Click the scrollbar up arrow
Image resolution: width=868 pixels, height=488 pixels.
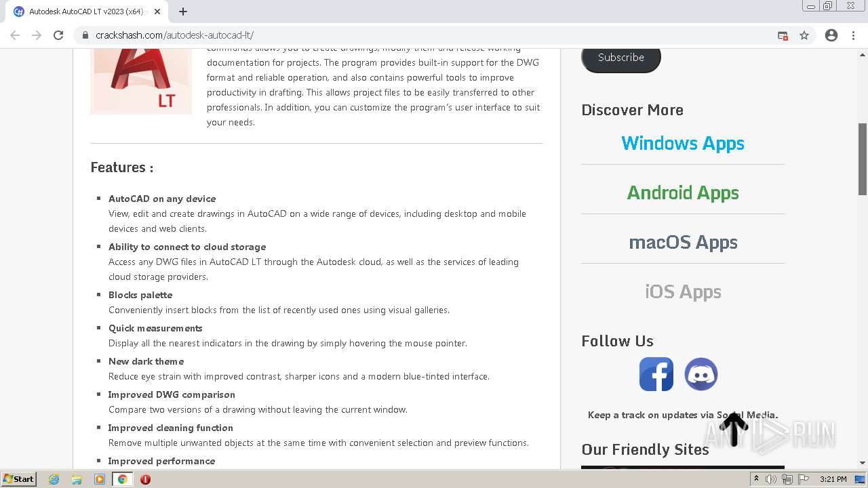(x=863, y=54)
